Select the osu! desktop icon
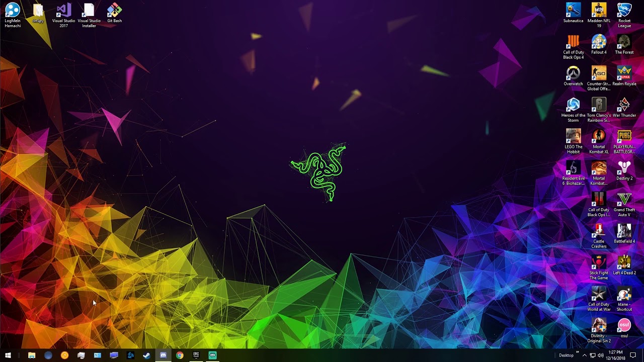Image resolution: width=644 pixels, height=362 pixels. (624, 328)
